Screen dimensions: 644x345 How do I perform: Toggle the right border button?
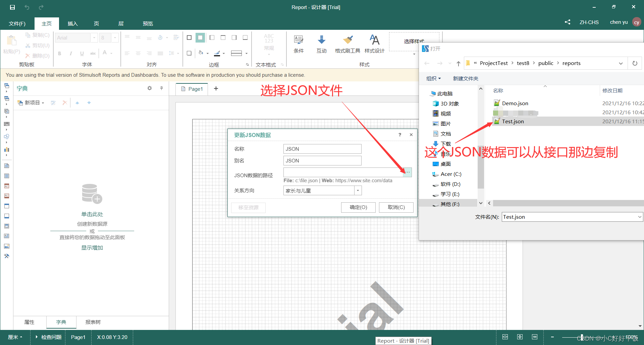point(234,38)
